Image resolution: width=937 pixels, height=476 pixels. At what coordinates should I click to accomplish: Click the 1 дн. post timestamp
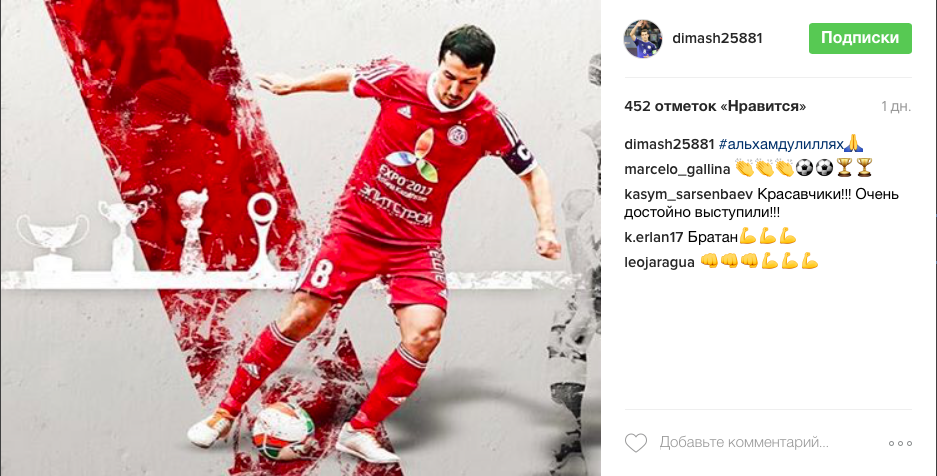(x=896, y=106)
